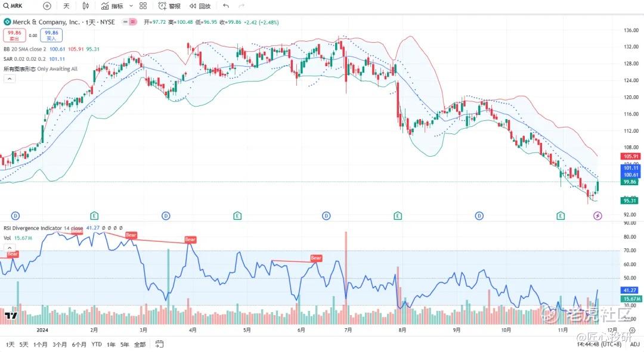Toggle ADJ adjusted data

634,345
